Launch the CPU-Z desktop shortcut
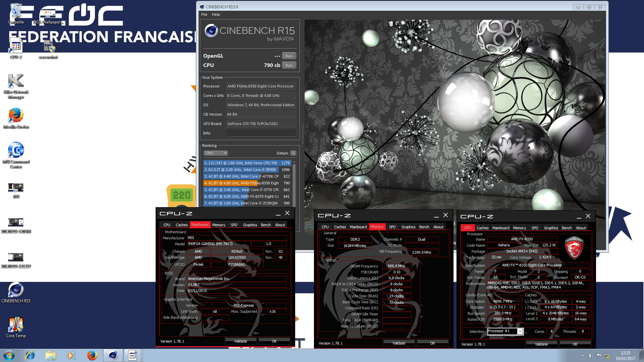 click(x=16, y=49)
